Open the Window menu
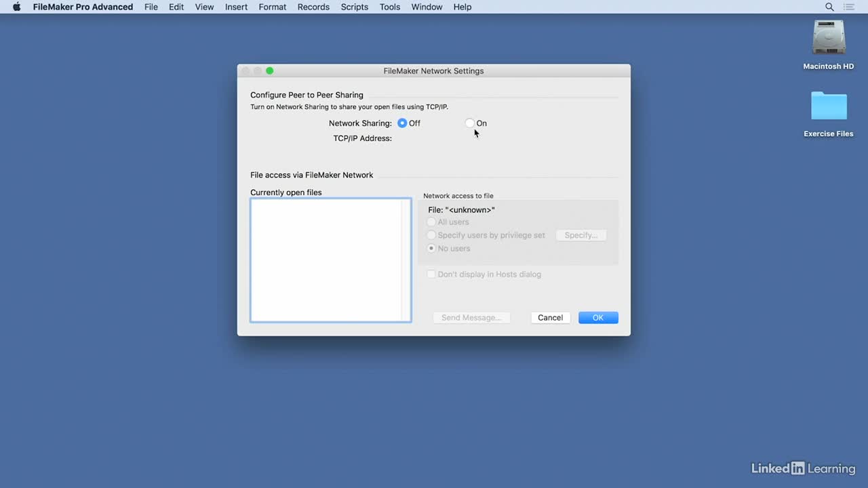This screenshot has height=488, width=868. pos(427,7)
